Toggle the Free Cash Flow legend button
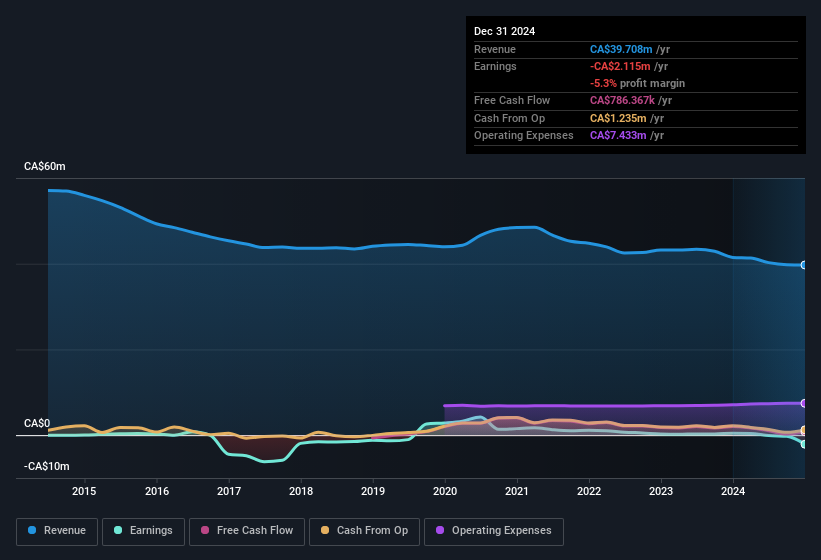 (x=247, y=531)
